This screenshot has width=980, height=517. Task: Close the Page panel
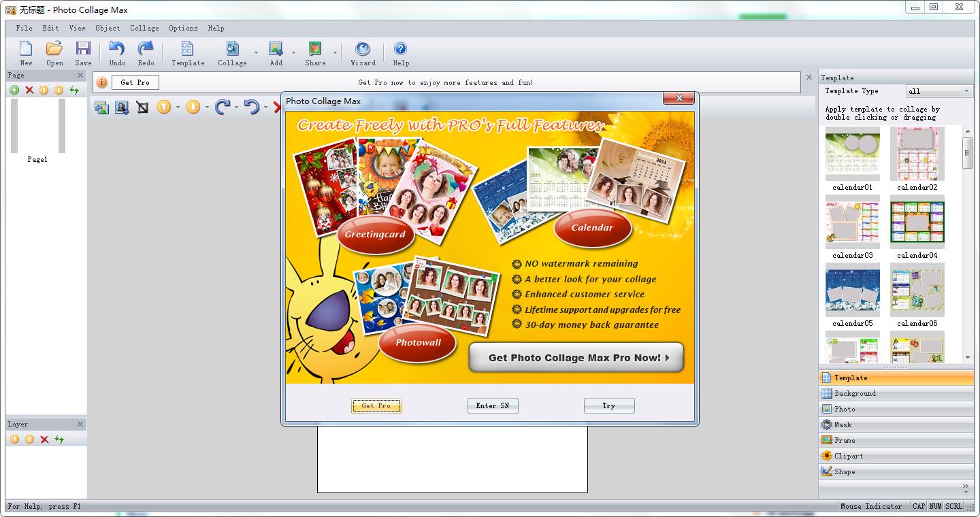[80, 76]
